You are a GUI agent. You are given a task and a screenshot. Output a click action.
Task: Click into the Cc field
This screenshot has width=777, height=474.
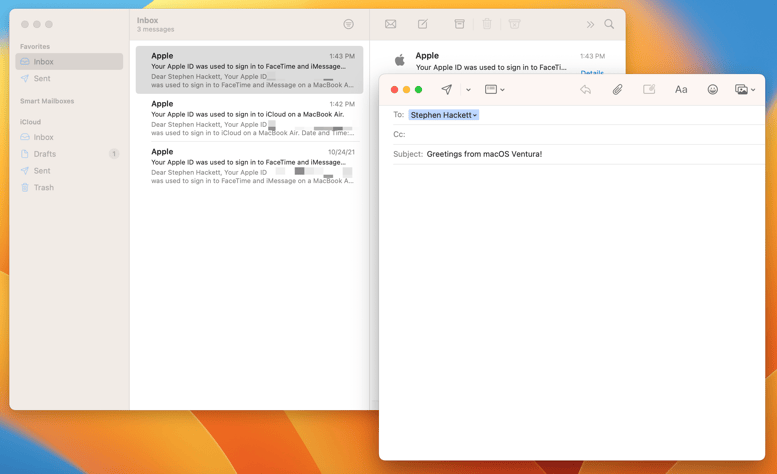coord(578,134)
